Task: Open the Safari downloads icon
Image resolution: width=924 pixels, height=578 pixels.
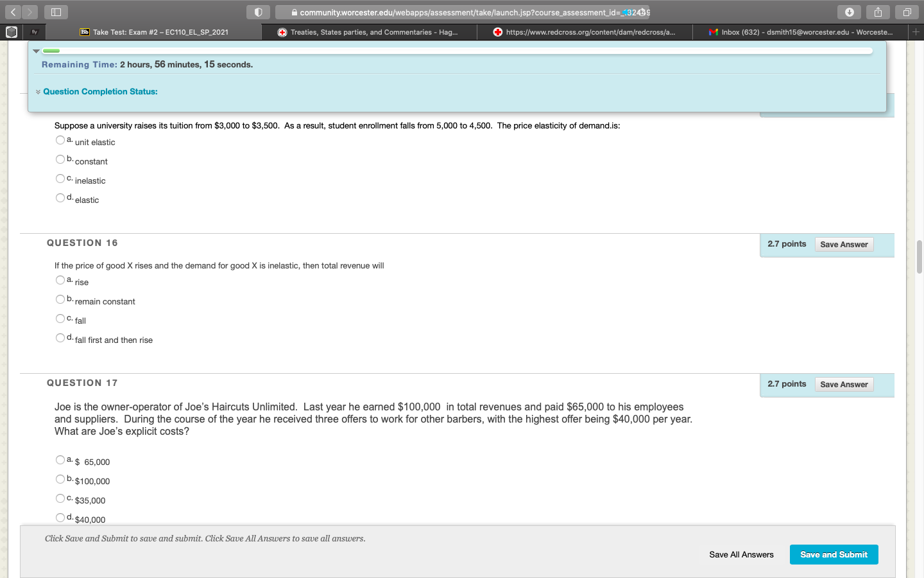Action: click(x=849, y=12)
